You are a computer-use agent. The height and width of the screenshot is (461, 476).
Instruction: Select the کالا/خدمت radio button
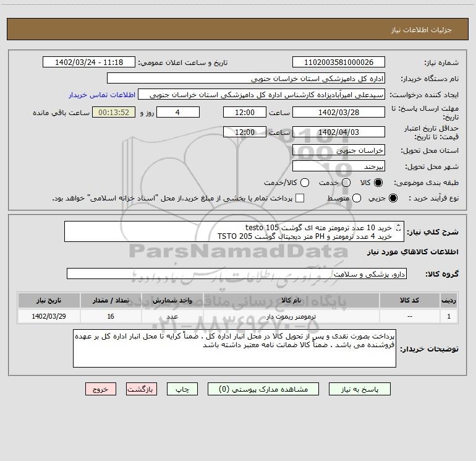pos(305,183)
